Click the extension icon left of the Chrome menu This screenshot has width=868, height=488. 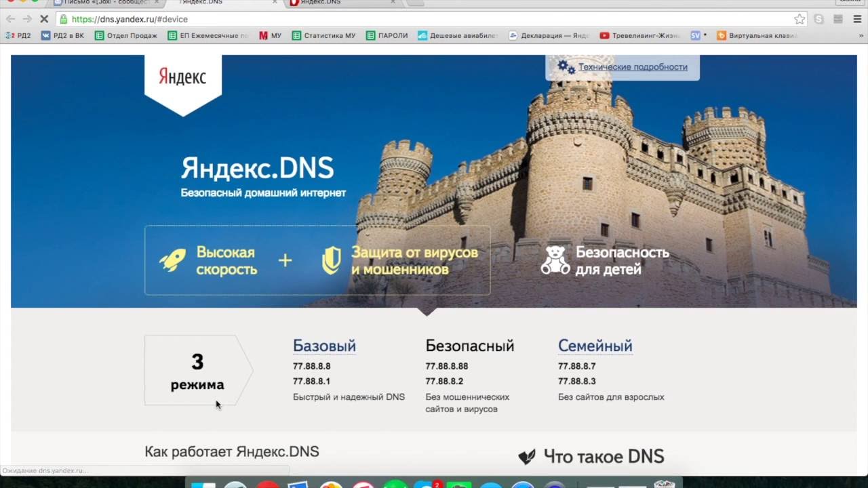click(x=838, y=19)
